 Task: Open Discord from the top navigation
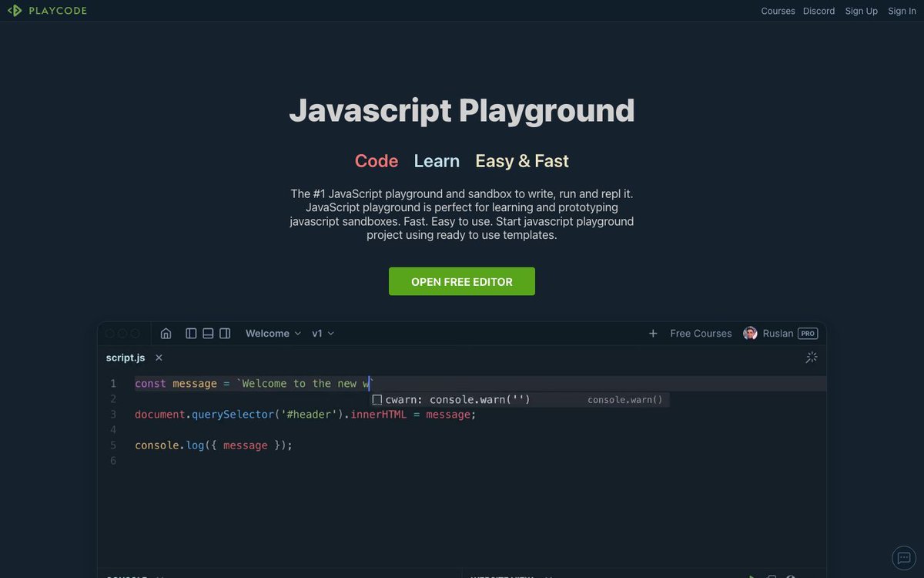pos(819,10)
